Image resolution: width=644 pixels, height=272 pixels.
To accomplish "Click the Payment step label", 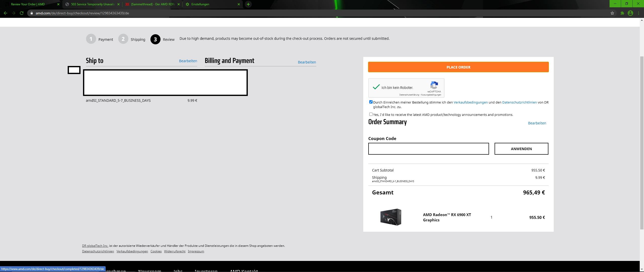I will (106, 40).
